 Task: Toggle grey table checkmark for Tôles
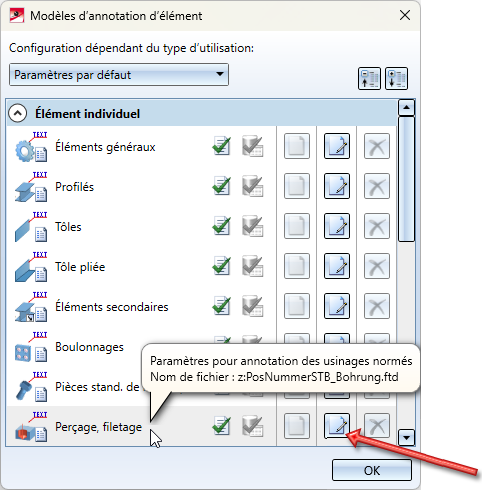(252, 226)
